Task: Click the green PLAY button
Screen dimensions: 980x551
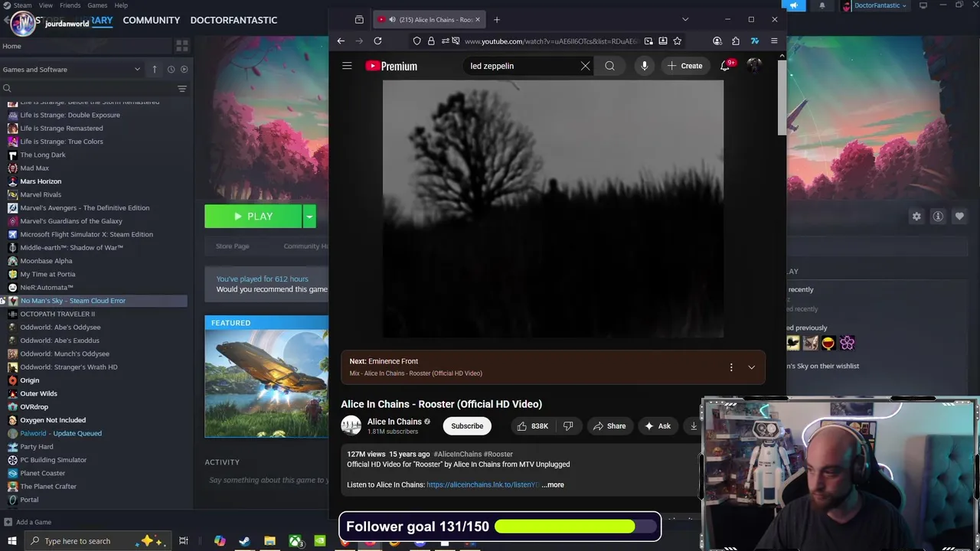Action: [253, 217]
